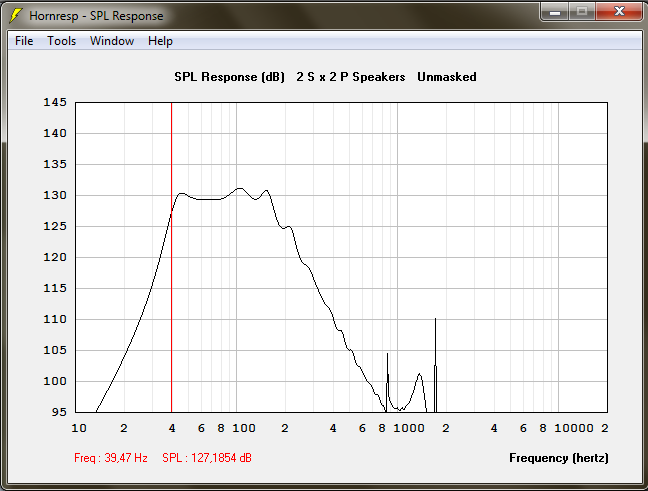The width and height of the screenshot is (648, 491).
Task: Click the 145 value on the dB axis
Action: click(x=55, y=102)
